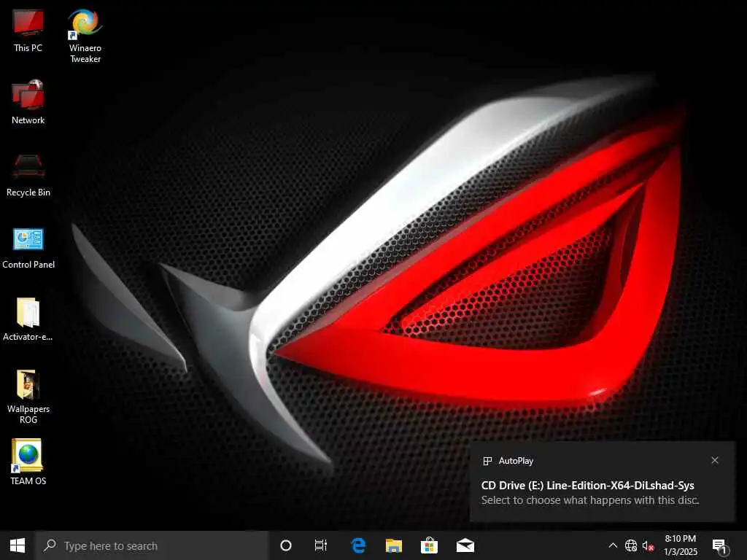Click the Type here to search box
The image size is (747, 560).
(x=152, y=545)
